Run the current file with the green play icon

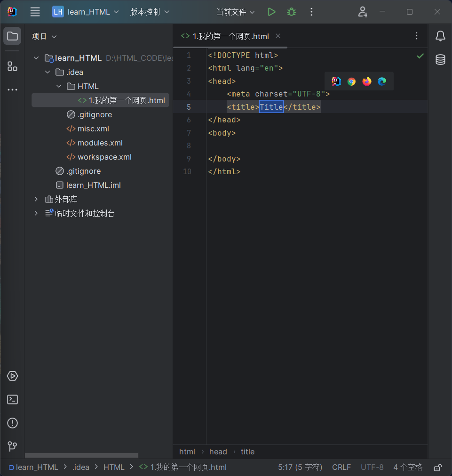[271, 12]
